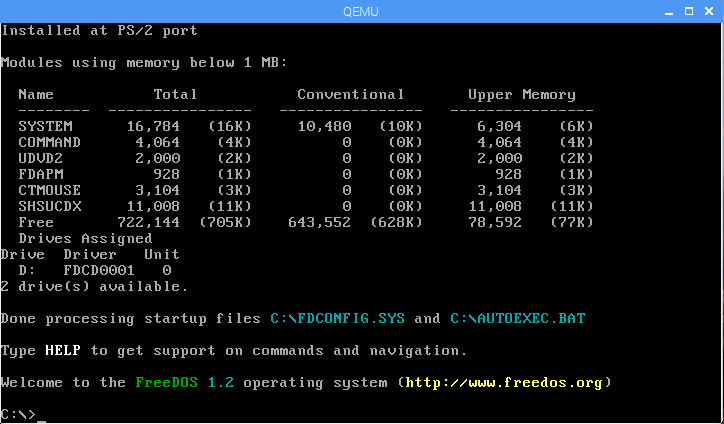
Task: Minimize the QEMU window
Action: click(x=669, y=12)
